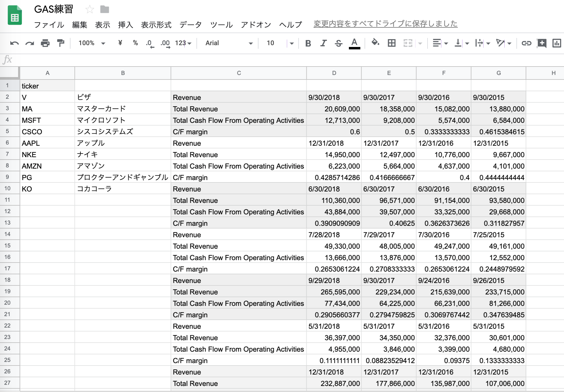Open the fill color tool

pyautogui.click(x=375, y=43)
